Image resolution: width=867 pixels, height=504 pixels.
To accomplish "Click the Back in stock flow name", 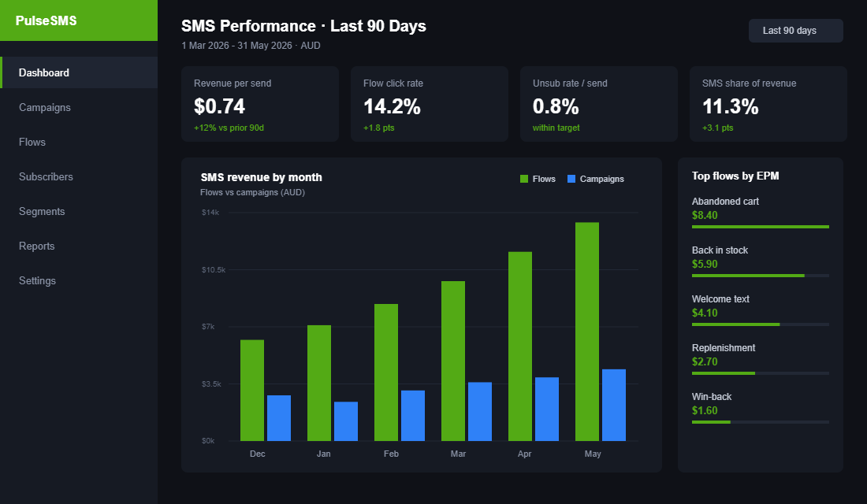I will coord(720,250).
